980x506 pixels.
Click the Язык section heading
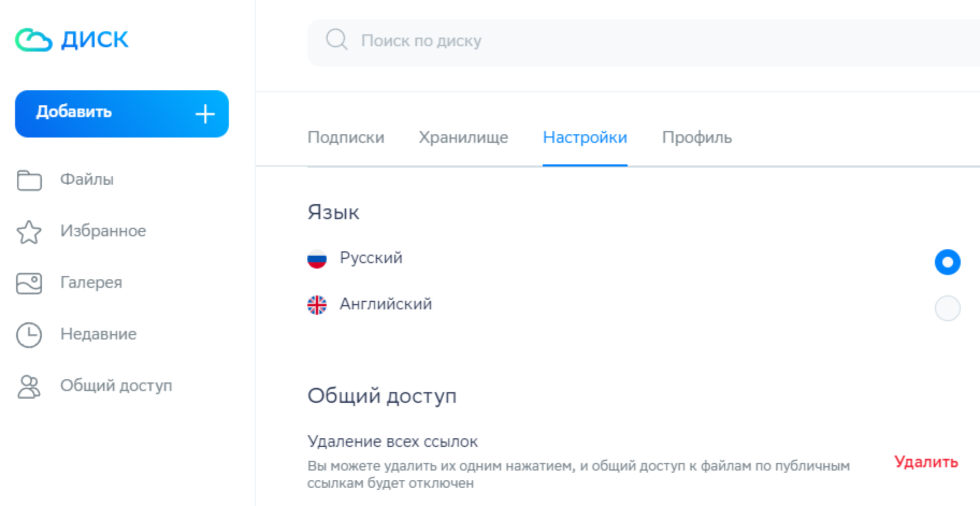point(333,213)
